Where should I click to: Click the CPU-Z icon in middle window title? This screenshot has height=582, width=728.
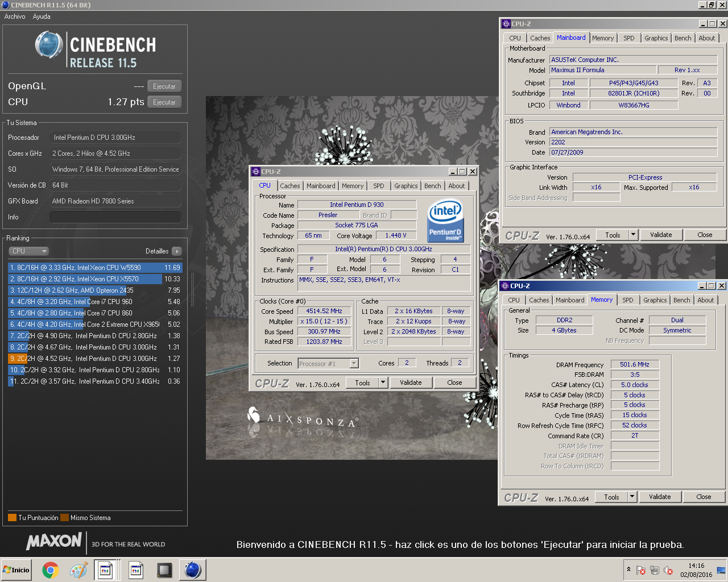pyautogui.click(x=255, y=171)
